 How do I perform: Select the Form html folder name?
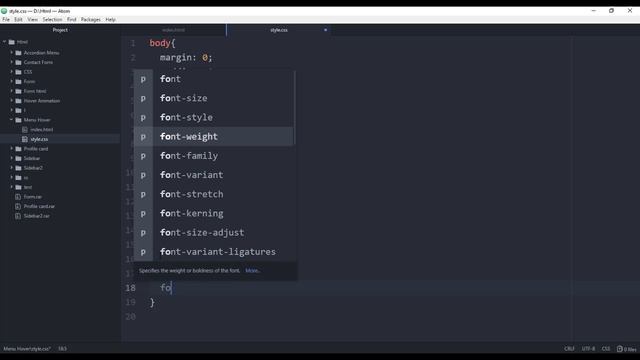35,91
